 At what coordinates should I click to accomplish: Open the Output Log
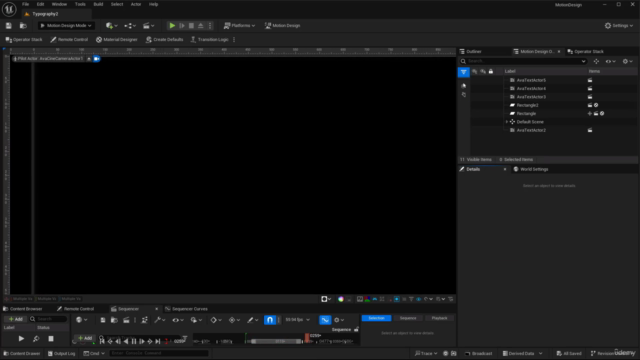tap(62, 353)
